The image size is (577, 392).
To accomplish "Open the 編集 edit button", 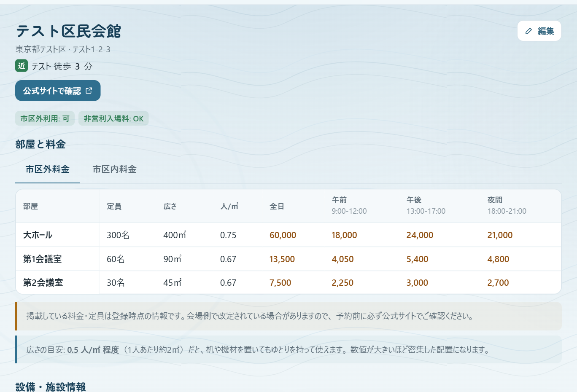I will [x=539, y=31].
